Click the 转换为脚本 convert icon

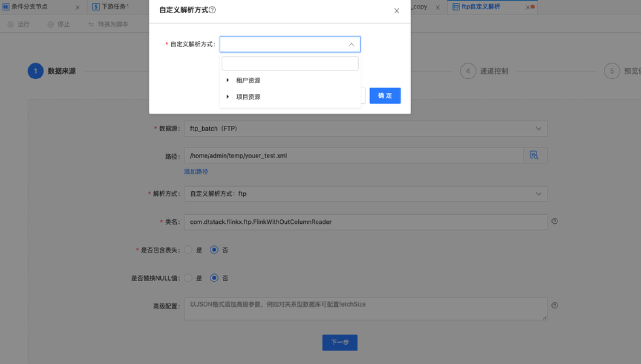click(x=91, y=24)
